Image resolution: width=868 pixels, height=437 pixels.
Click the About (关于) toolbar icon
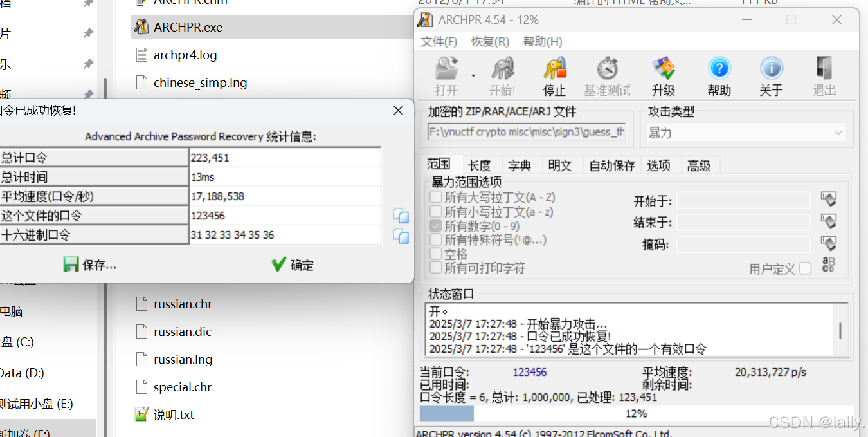coord(771,77)
